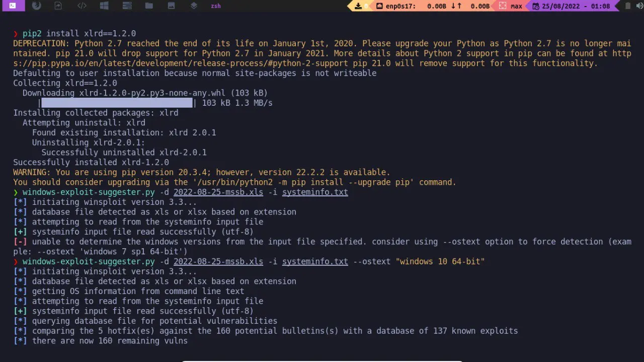
Task: Click the enp0s17 network interface label
Action: click(402, 6)
